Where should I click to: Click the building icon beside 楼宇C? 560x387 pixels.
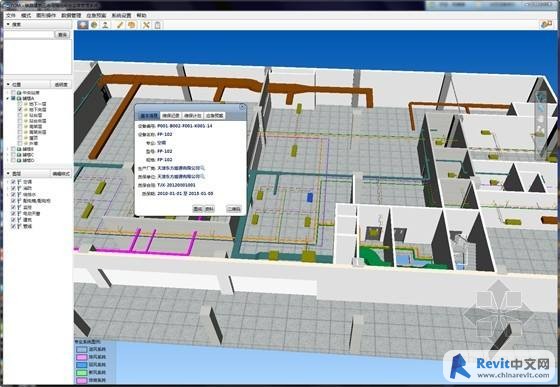click(x=19, y=155)
